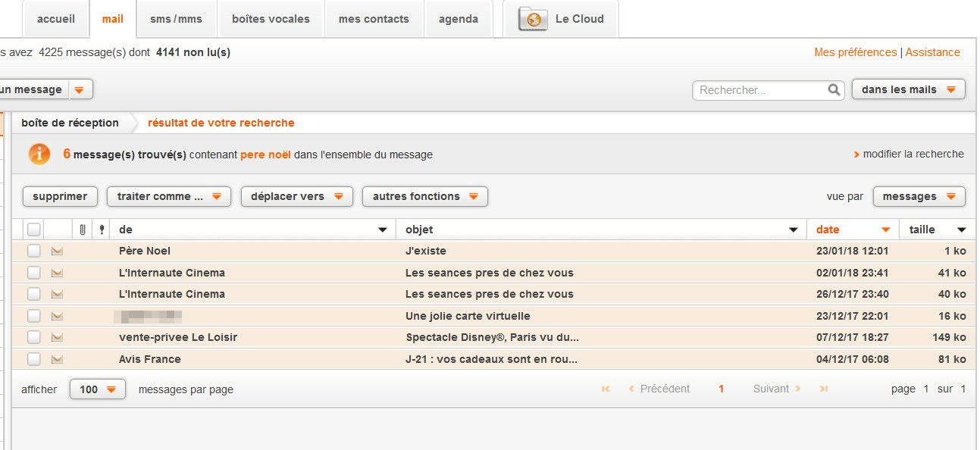The image size is (980, 450).
Task: Click envelope icon of Avis France message
Action: point(57,359)
